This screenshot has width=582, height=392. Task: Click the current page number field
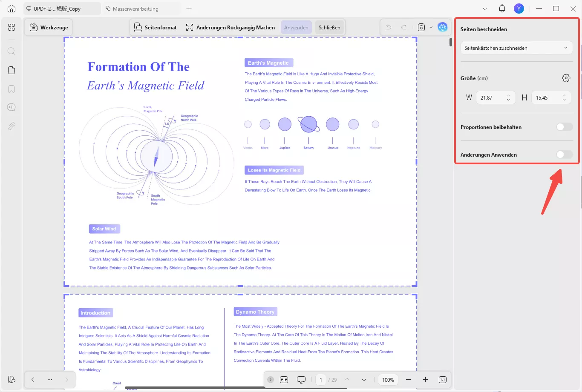pos(321,380)
